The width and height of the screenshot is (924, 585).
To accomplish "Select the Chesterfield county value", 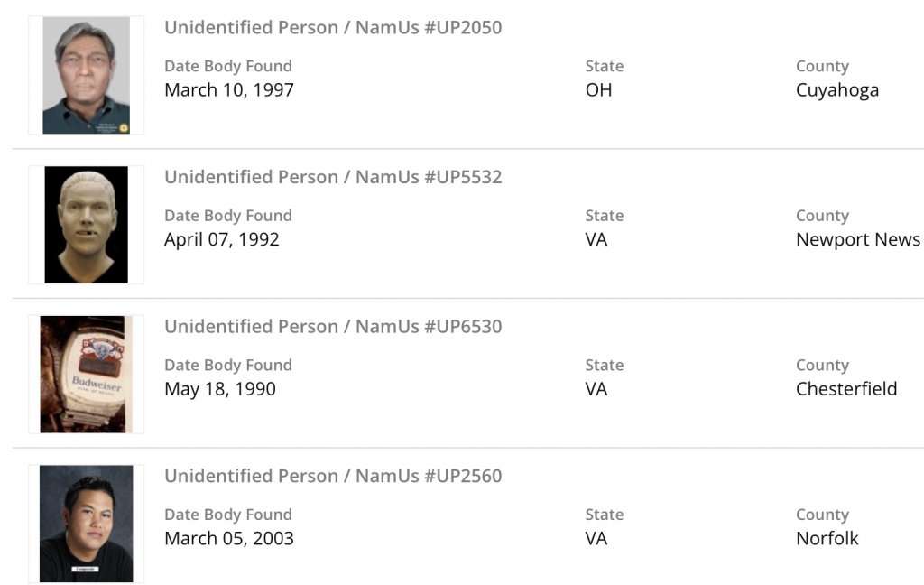I will [x=846, y=389].
